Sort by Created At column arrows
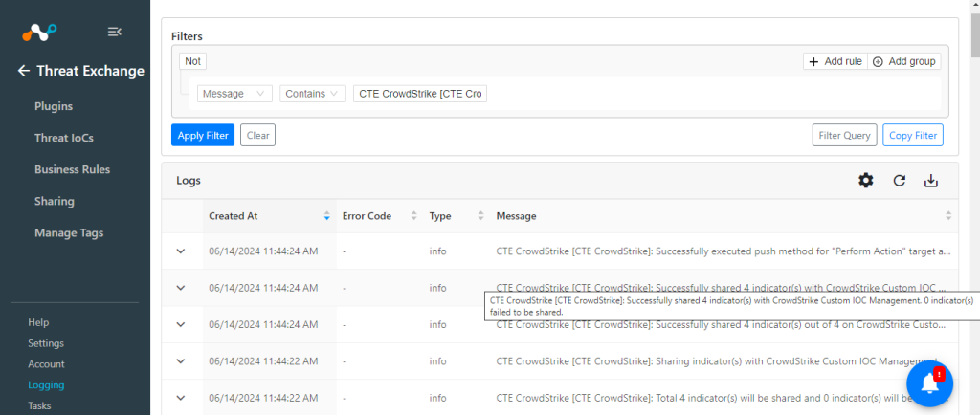Image resolution: width=980 pixels, height=415 pixels. [x=326, y=216]
